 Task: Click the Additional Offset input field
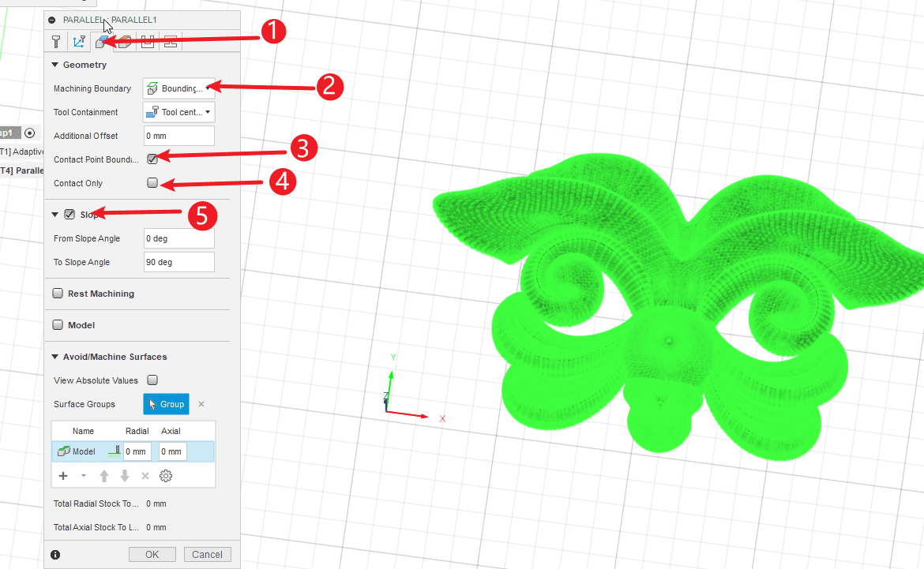click(x=178, y=136)
